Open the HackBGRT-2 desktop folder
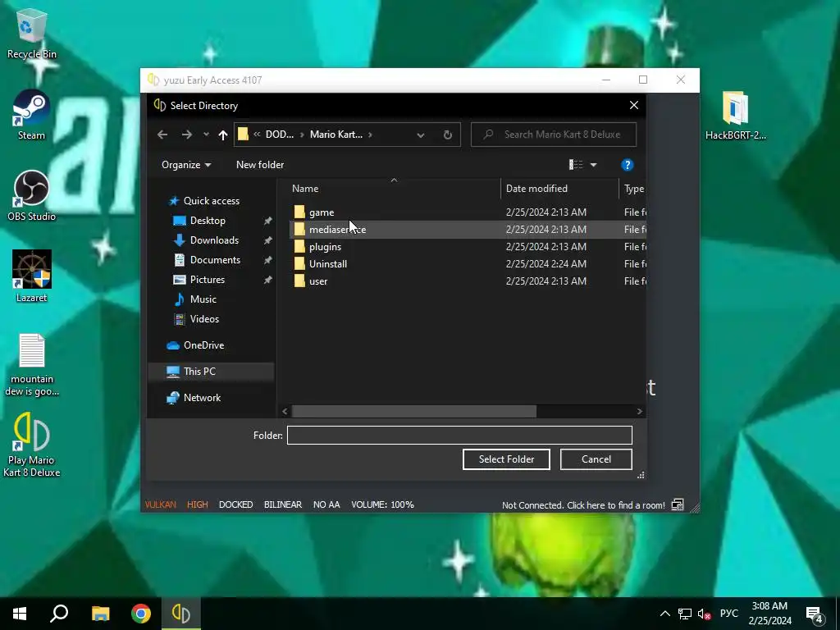Screen dimensions: 840x630 736,115
